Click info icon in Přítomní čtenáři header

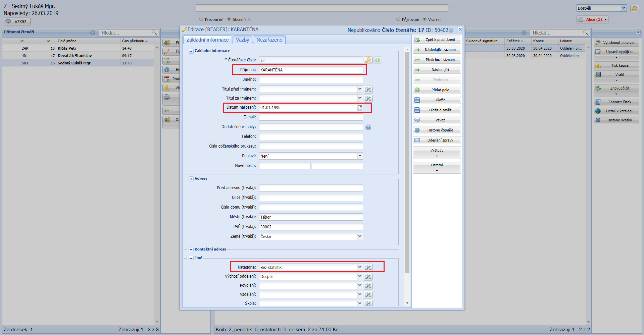pyautogui.click(x=93, y=33)
